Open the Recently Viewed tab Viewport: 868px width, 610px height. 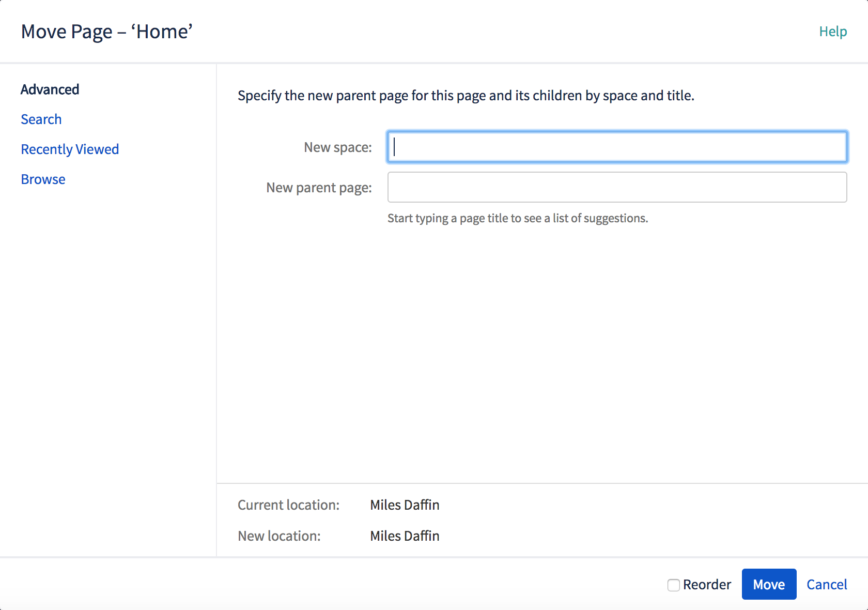click(70, 149)
